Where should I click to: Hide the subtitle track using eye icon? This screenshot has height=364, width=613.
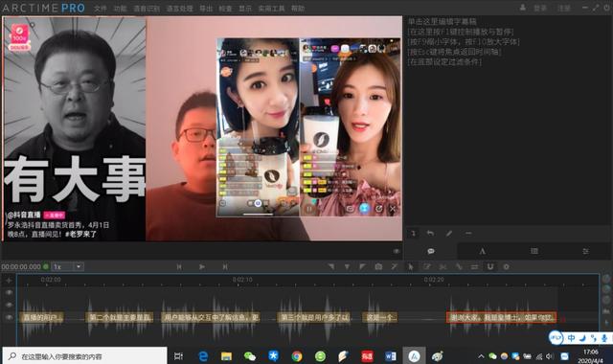tap(9, 317)
